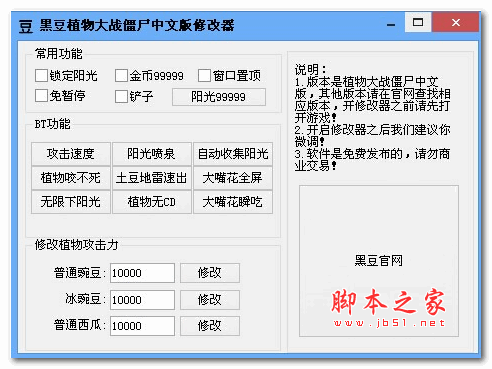Enable the 锁定阳光 checkbox
Image resolution: width=492 pixels, height=369 pixels.
pos(41,76)
